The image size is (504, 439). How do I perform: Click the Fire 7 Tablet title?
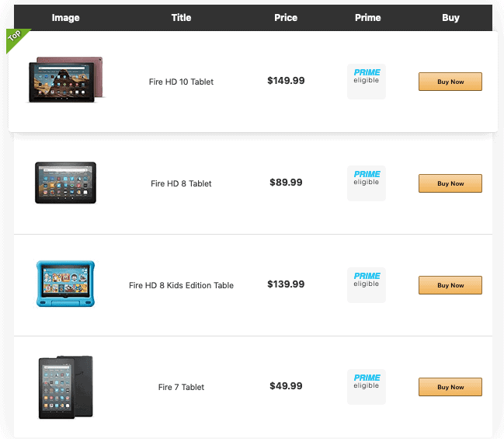coord(181,387)
